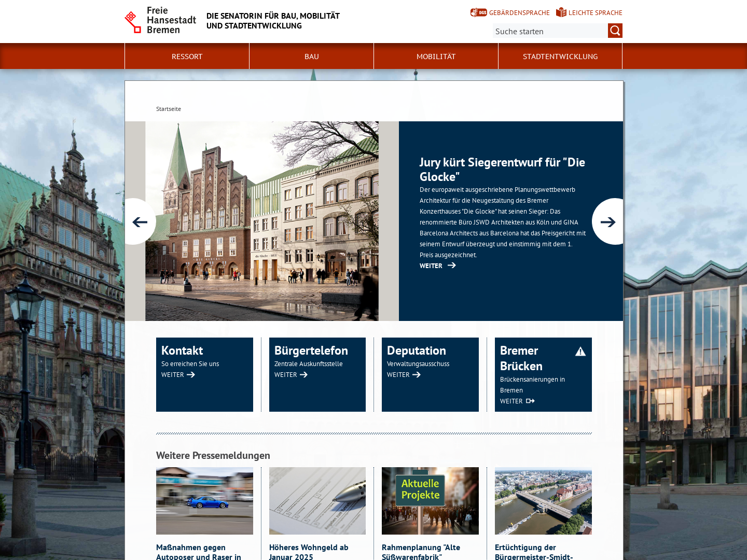The height and width of the screenshot is (560, 747).
Task: Open Höheres Wohngeld ab Januar article
Action: [x=309, y=552]
